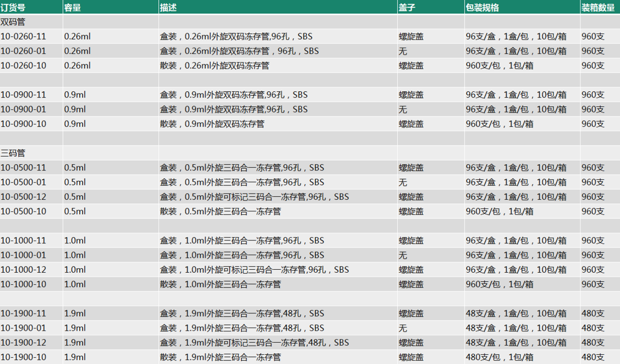Click description 散装，0.26ml外旋双码冻存管
The image size is (620, 364).
coord(215,65)
